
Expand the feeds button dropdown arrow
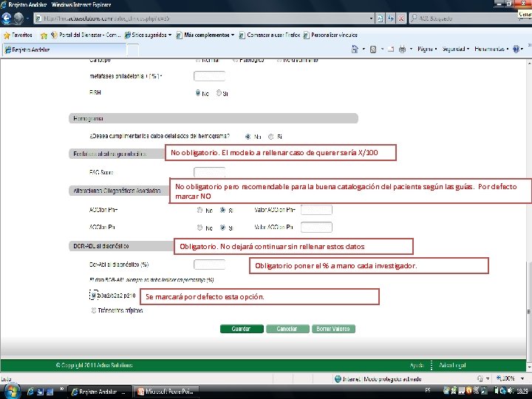[382, 50]
